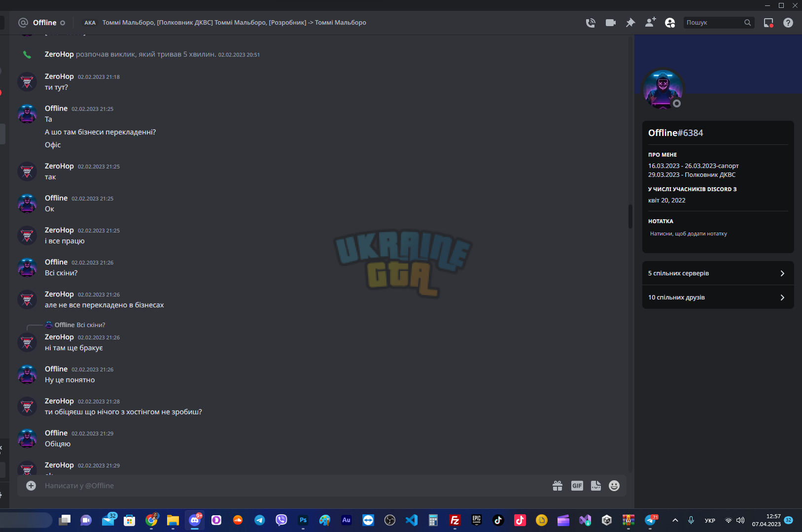
Task: Click the username Offline#6384
Action: click(675, 133)
